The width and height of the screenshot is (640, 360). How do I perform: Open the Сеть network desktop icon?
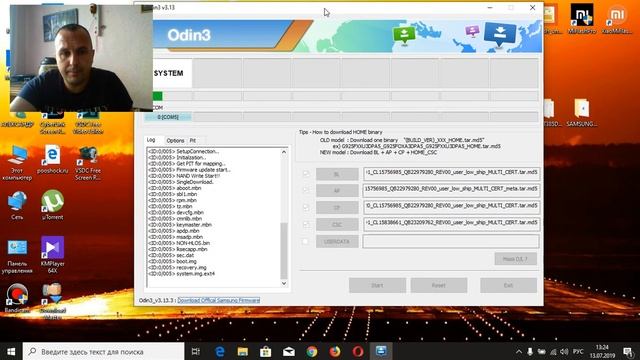pos(17,206)
